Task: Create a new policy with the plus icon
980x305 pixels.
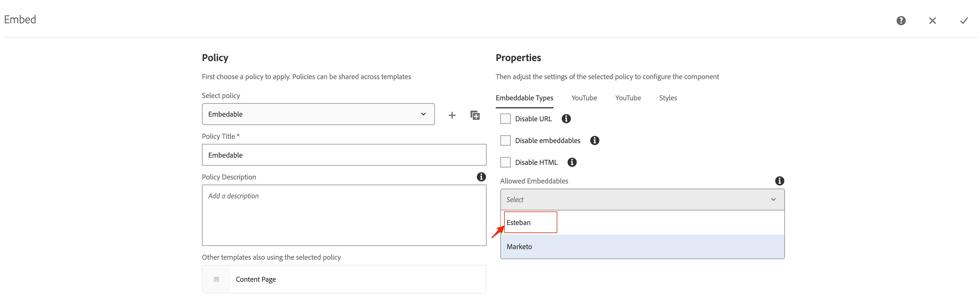Action: [452, 115]
